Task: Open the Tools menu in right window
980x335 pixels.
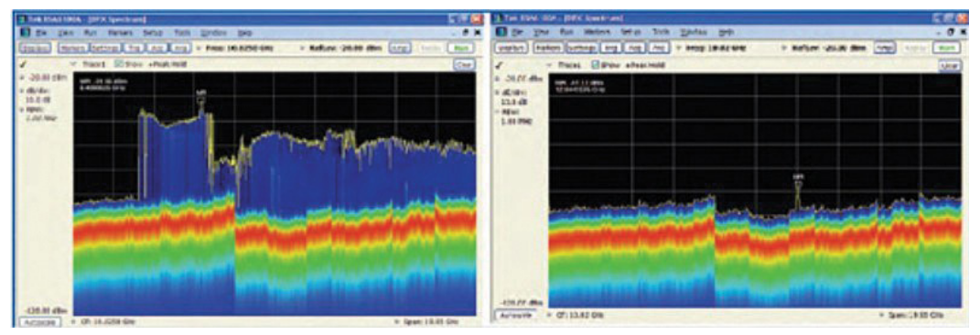Action: [x=661, y=31]
